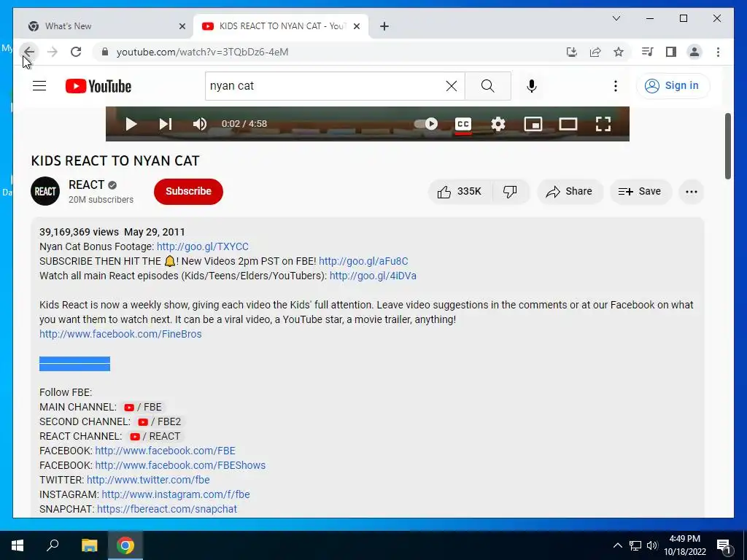Subscribe to the REACT channel
This screenshot has width=747, height=560.
(x=188, y=192)
